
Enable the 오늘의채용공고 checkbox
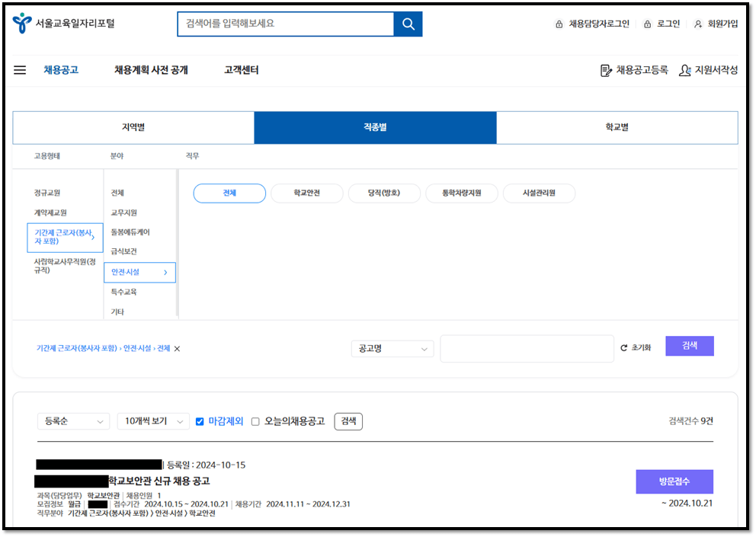tap(255, 420)
